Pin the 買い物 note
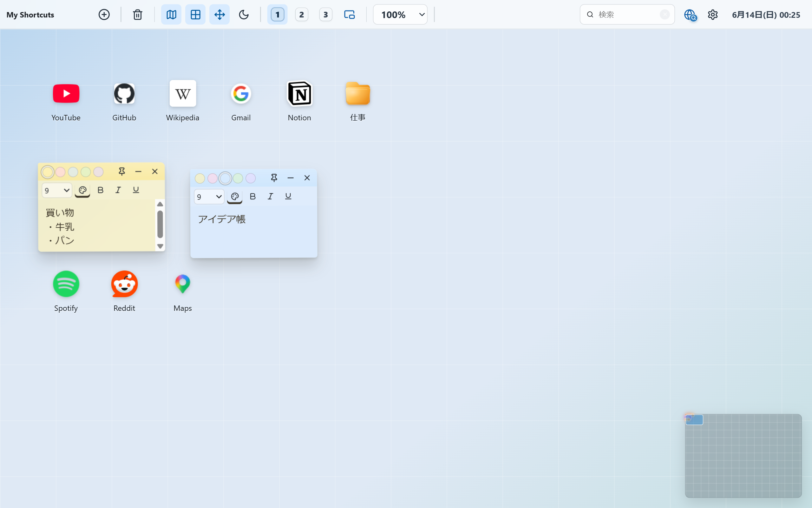 pos(122,172)
